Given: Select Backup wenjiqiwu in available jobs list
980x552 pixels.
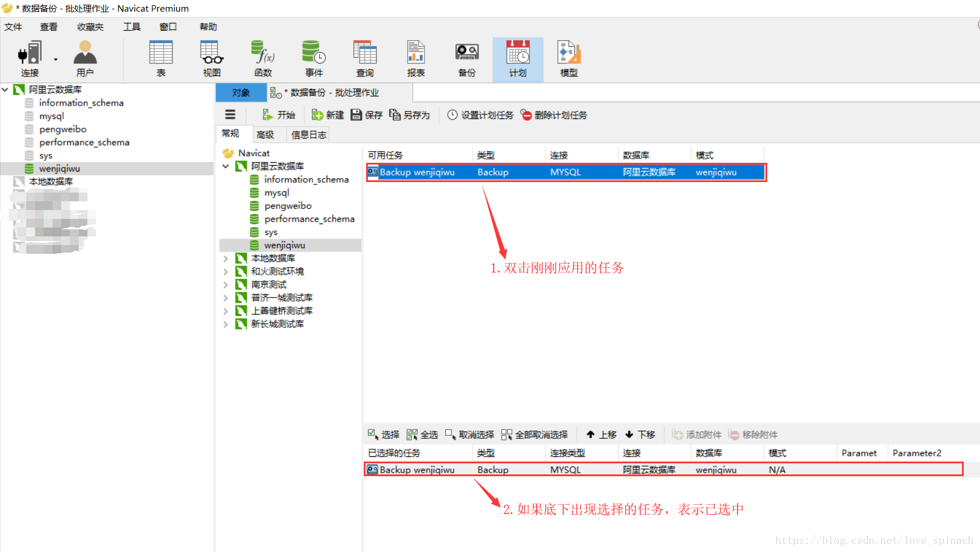Looking at the screenshot, I should (x=565, y=172).
